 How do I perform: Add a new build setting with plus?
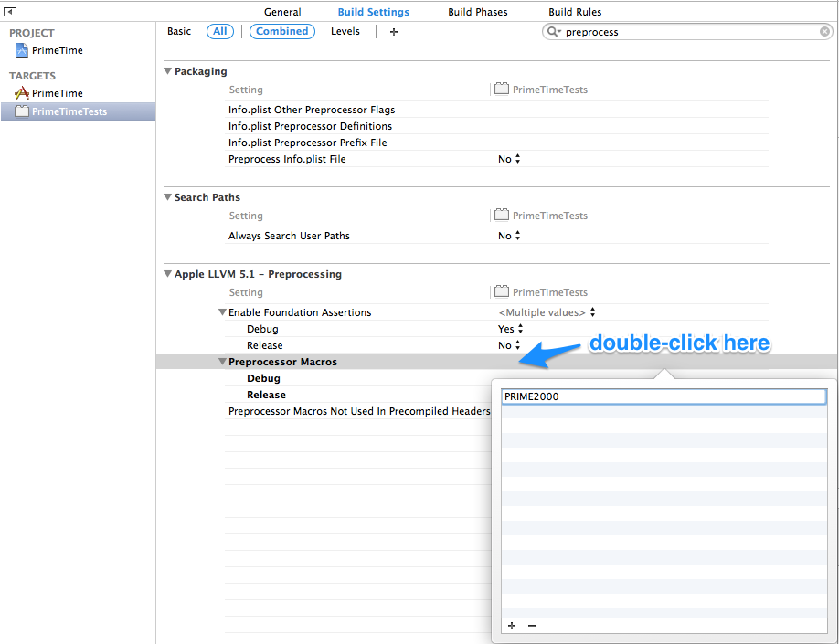(x=394, y=32)
